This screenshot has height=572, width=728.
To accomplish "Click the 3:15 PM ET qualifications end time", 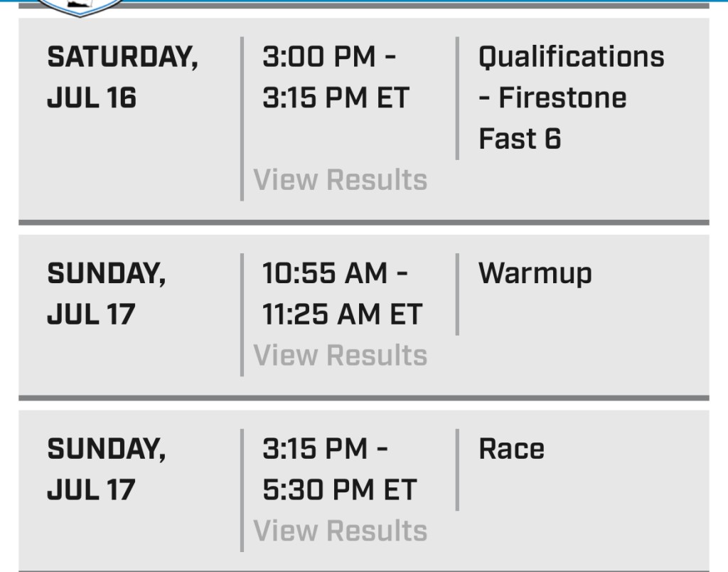I will pyautogui.click(x=336, y=98).
